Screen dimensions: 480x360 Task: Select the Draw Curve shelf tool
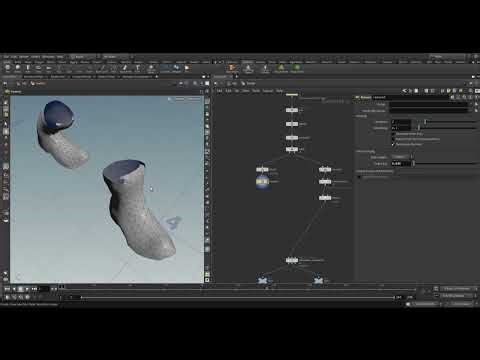pos(102,68)
